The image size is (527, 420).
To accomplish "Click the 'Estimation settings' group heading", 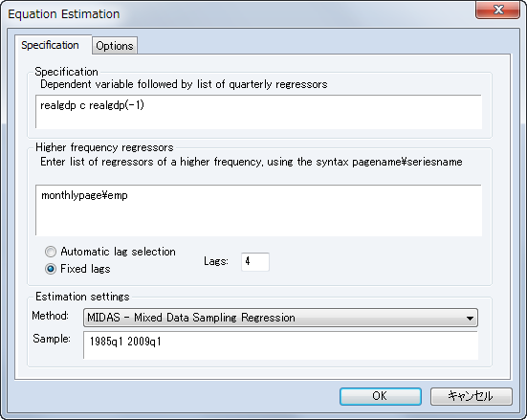I will point(82,297).
